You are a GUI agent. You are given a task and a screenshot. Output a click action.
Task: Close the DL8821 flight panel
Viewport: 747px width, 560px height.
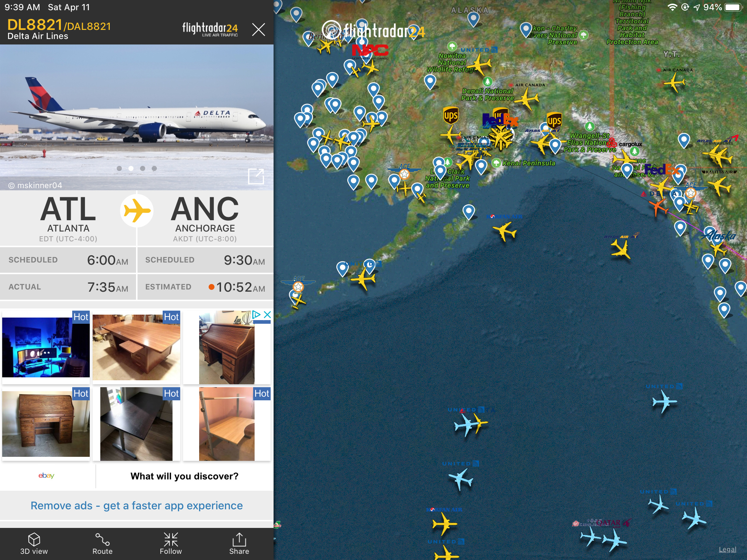(258, 29)
